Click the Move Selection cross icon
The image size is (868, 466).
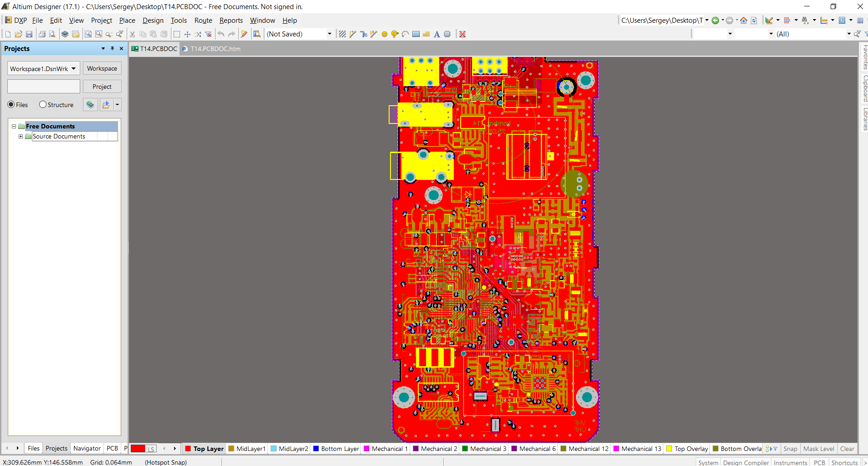pyautogui.click(x=187, y=34)
